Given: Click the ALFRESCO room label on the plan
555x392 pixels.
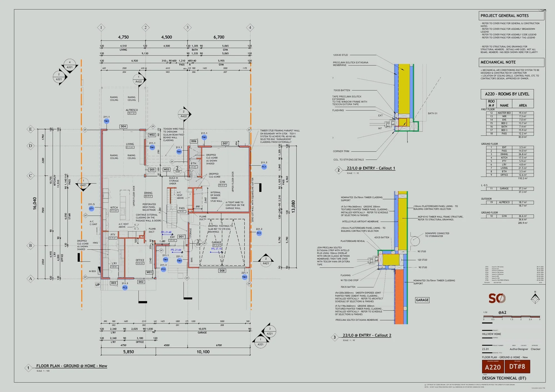Looking at the screenshot, I should [x=132, y=110].
